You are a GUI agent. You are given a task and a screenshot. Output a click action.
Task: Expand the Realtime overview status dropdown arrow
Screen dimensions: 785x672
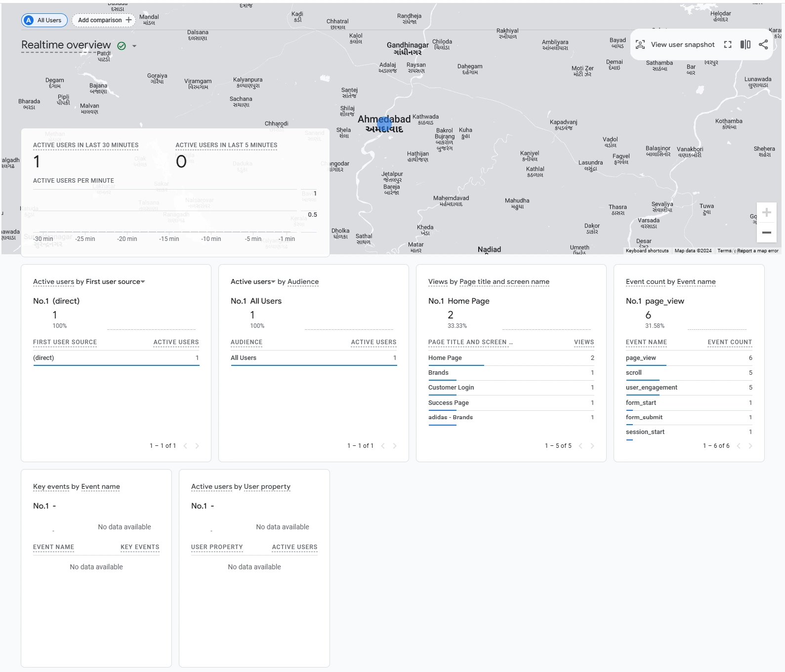[134, 46]
